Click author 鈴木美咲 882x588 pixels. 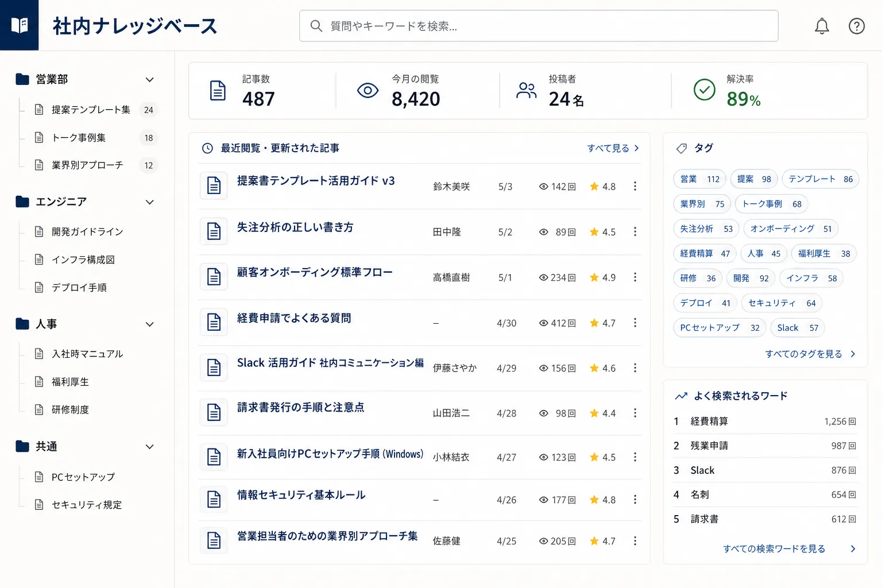(451, 187)
